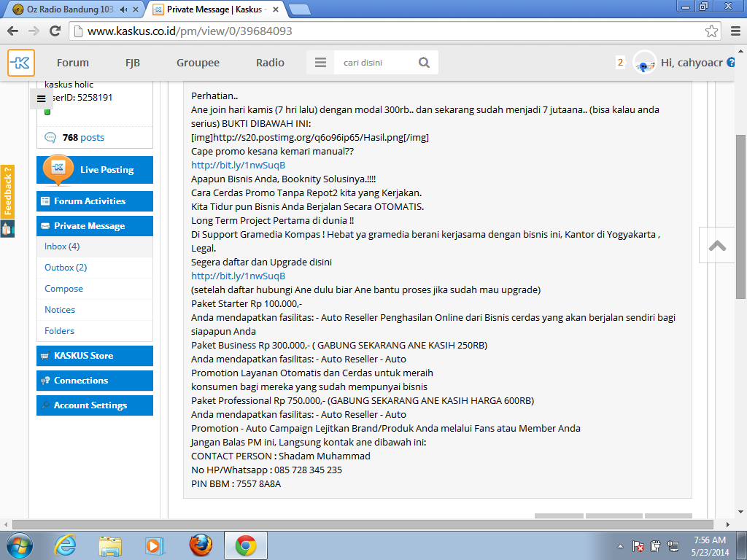This screenshot has width=747, height=560.
Task: Open bit.ly link below 'Segera daftar'
Action: click(239, 276)
